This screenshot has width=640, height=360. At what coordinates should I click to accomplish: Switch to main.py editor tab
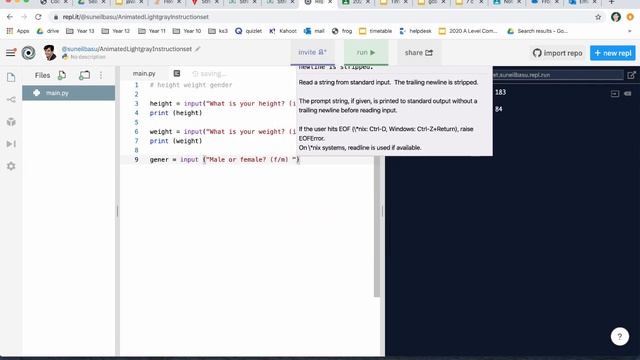click(x=144, y=73)
